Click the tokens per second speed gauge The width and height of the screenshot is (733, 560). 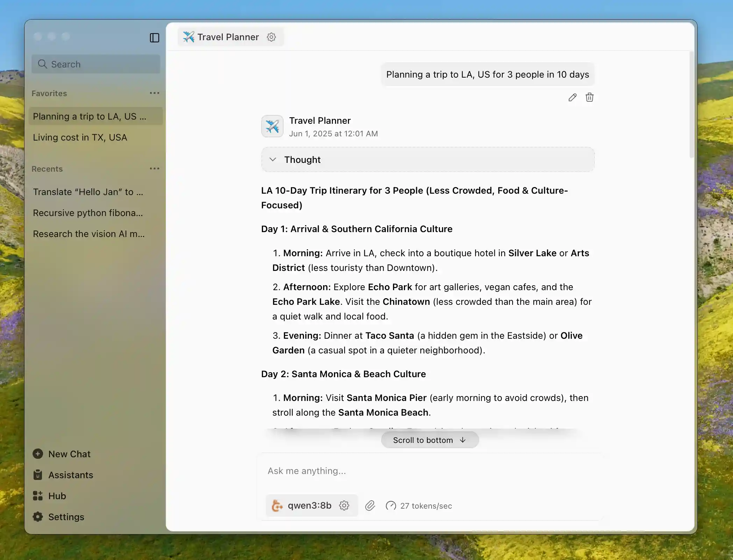(x=391, y=505)
